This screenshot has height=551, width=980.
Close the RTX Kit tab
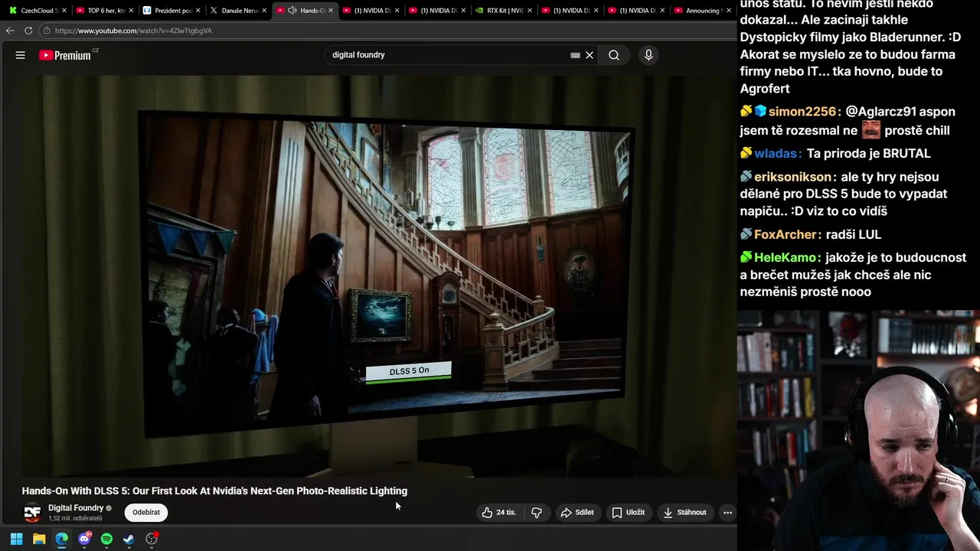coord(529,11)
